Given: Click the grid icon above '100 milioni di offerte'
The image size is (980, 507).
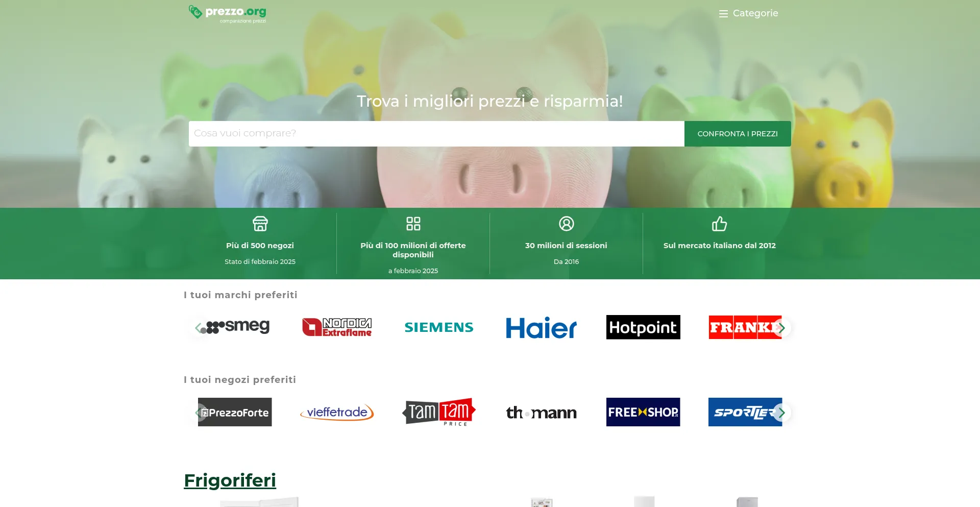Looking at the screenshot, I should click(413, 224).
